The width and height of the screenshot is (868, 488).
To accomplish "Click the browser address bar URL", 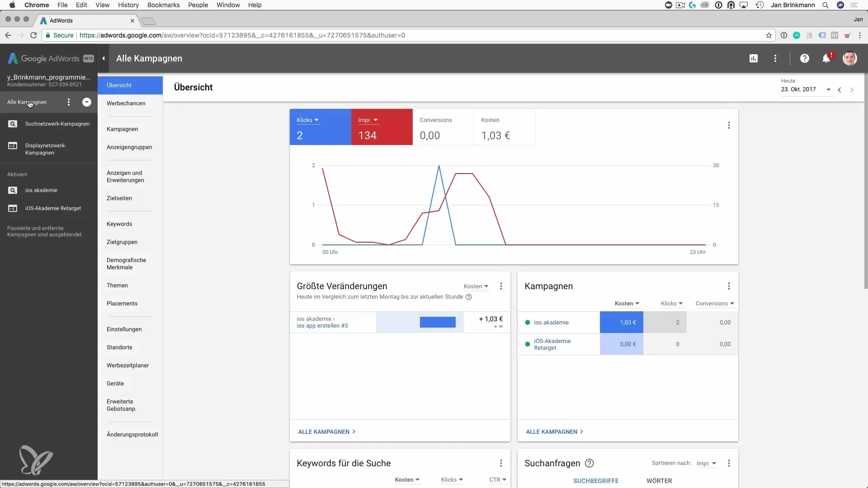I will (x=242, y=35).
